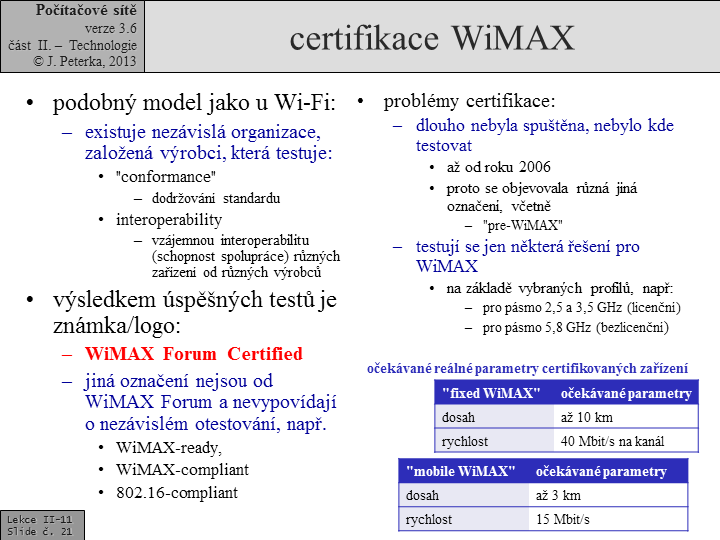Click 'výsledkem úspěšných testů je' bullet
Viewport: 720px width, 540px height.
(195, 300)
